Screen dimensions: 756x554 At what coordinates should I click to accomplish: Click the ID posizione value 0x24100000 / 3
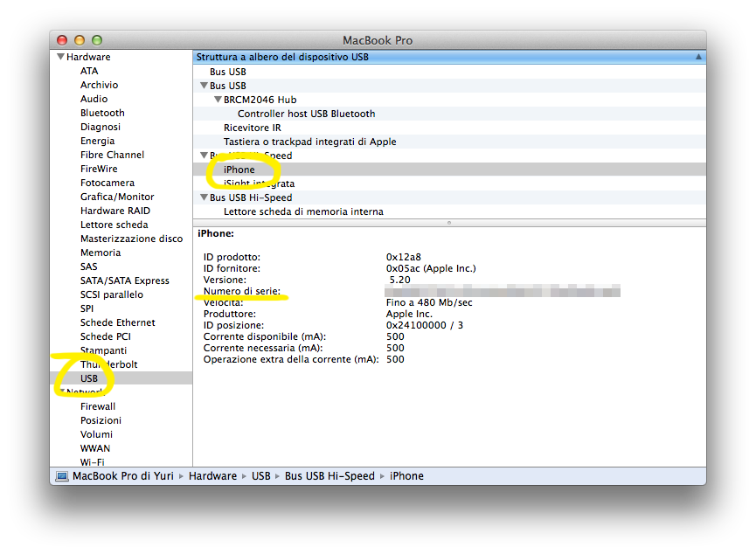pyautogui.click(x=424, y=325)
